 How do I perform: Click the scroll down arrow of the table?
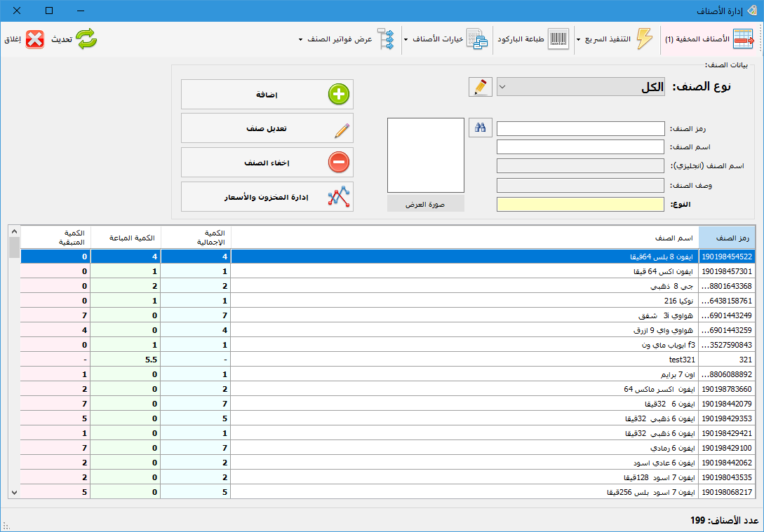(14, 493)
